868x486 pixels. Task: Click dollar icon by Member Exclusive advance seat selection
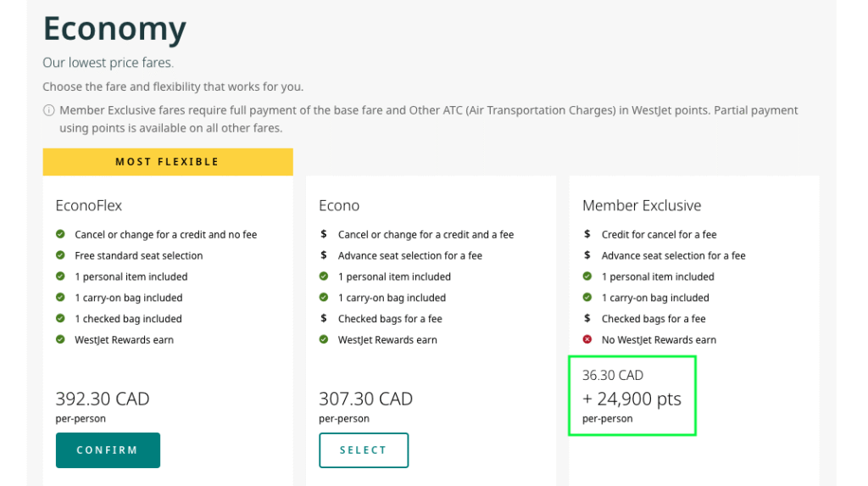[x=587, y=255]
